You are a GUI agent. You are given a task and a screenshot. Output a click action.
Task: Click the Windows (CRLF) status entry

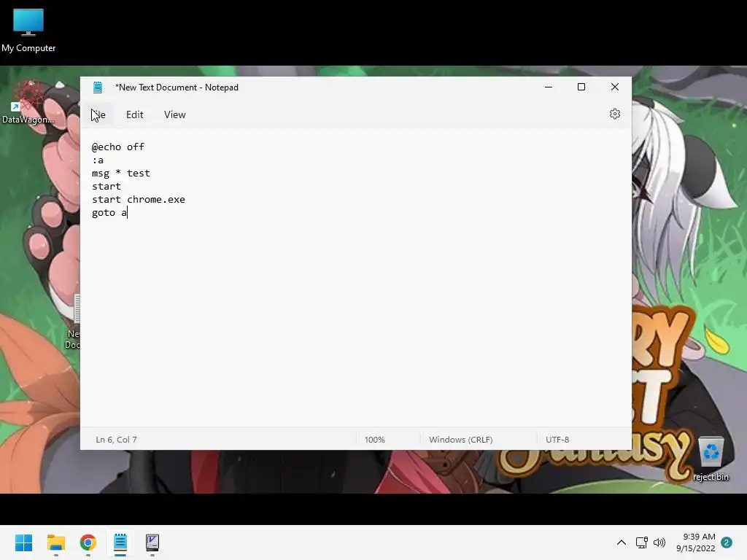(461, 440)
